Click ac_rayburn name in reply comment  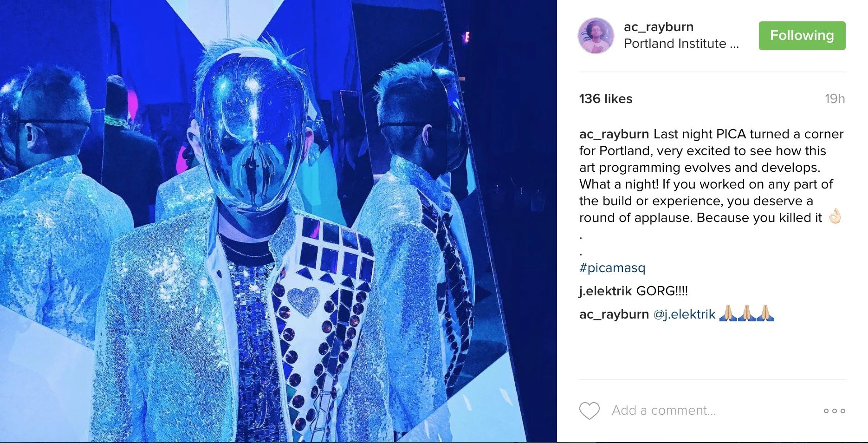pyautogui.click(x=614, y=314)
